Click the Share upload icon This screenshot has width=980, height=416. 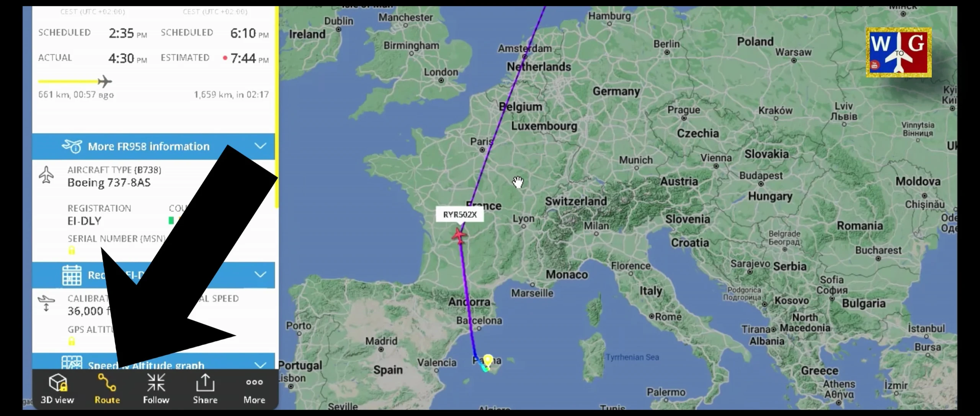pyautogui.click(x=205, y=383)
